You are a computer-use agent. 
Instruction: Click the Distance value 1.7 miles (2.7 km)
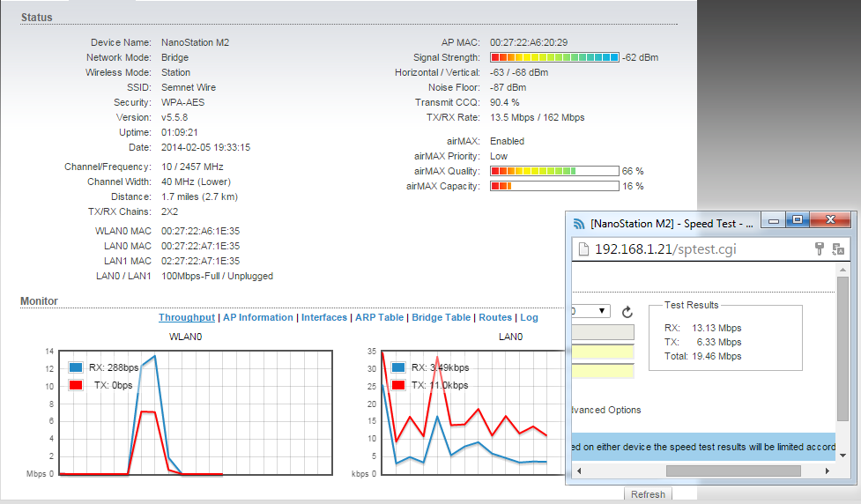click(199, 196)
